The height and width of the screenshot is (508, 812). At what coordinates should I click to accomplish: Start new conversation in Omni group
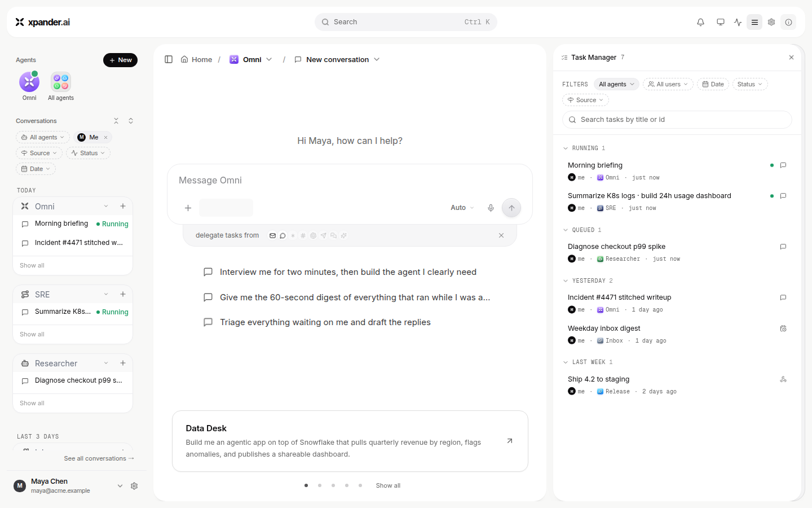(123, 206)
